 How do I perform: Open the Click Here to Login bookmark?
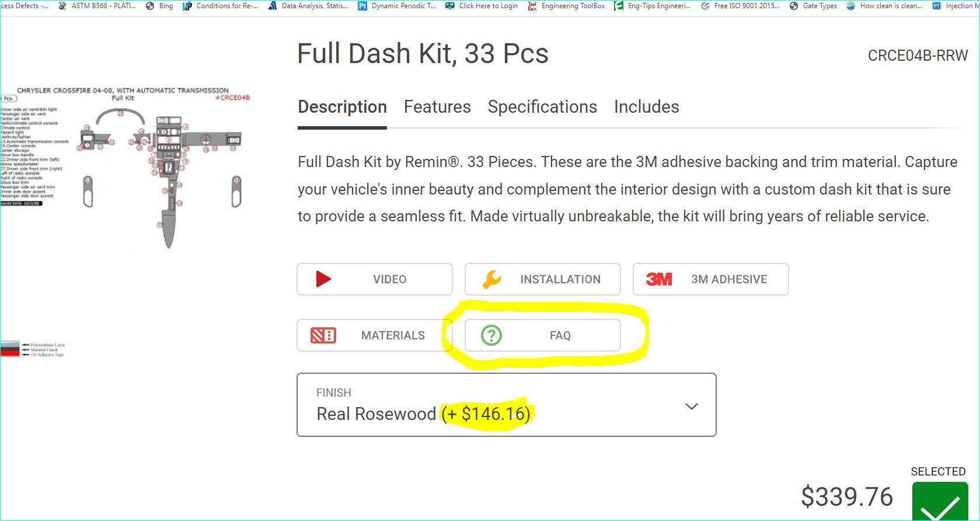482,6
